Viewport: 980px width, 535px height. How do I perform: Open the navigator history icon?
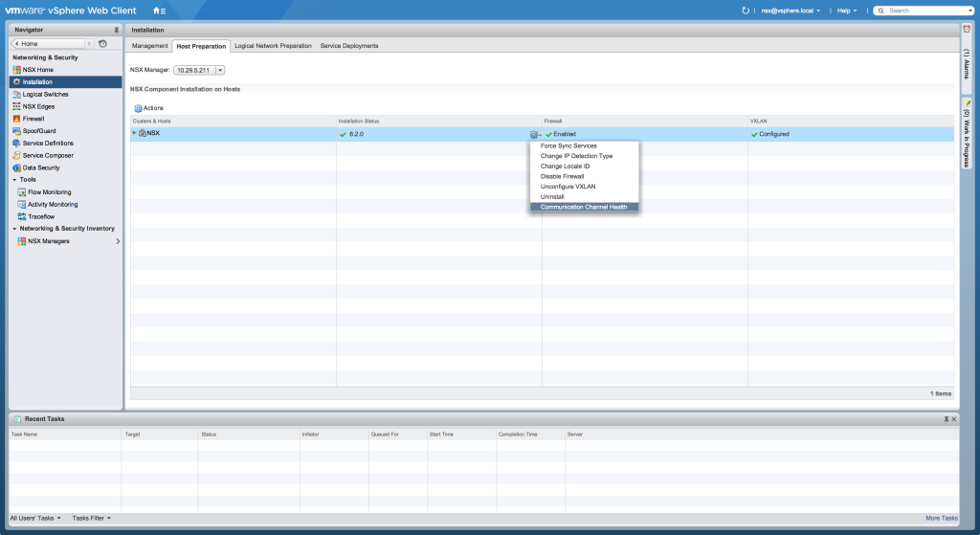coord(102,44)
